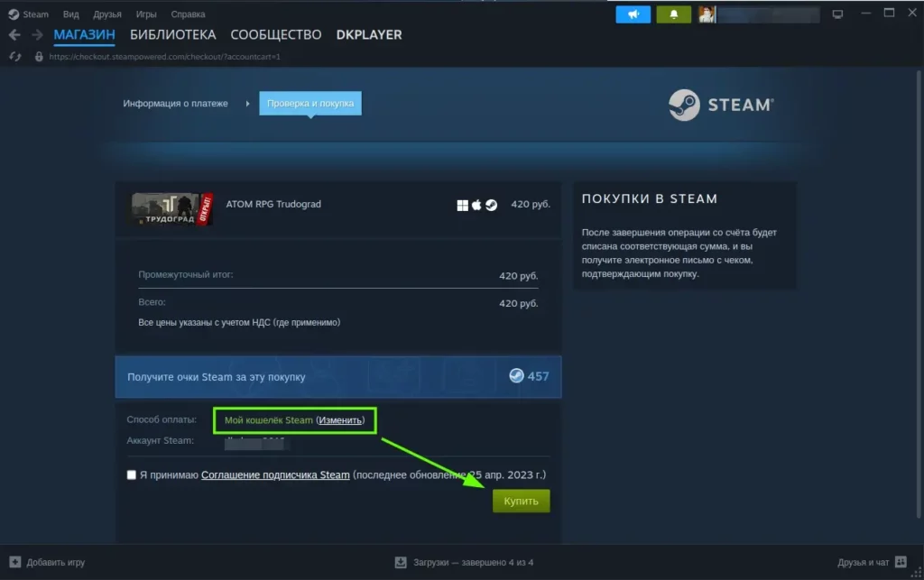
Task: Click the Steam points coin icon
Action: point(516,375)
